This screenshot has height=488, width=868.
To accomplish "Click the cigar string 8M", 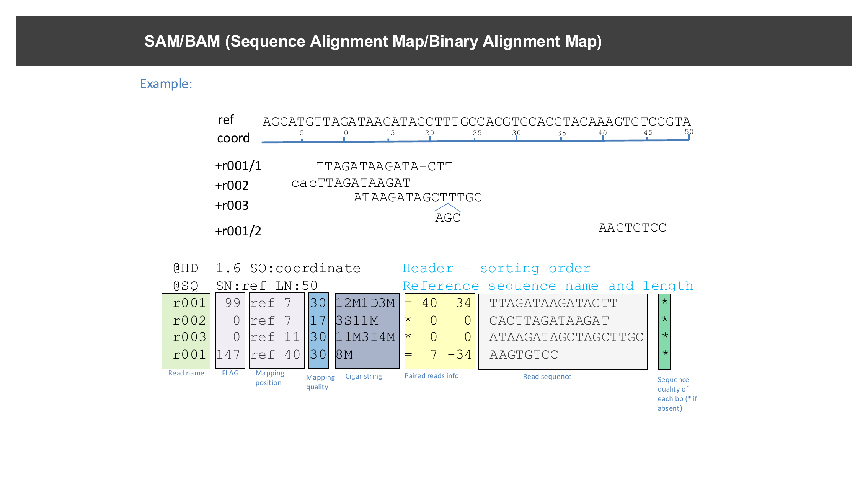I will [344, 355].
